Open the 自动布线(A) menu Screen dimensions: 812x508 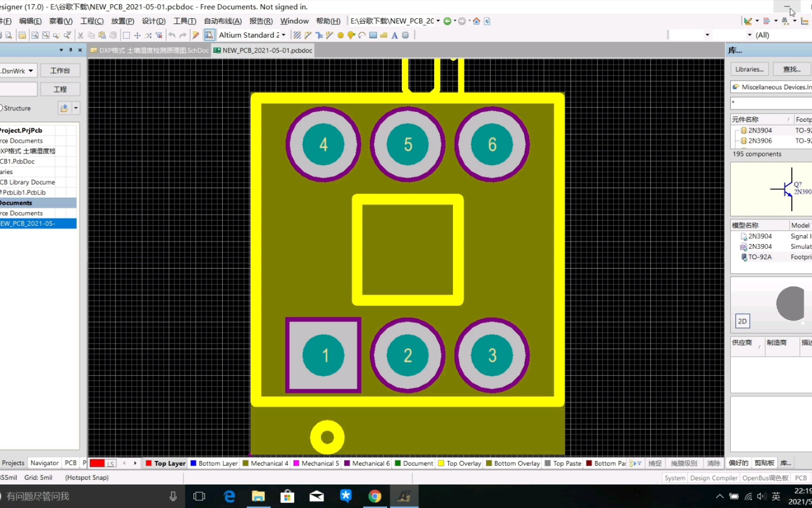pos(222,21)
